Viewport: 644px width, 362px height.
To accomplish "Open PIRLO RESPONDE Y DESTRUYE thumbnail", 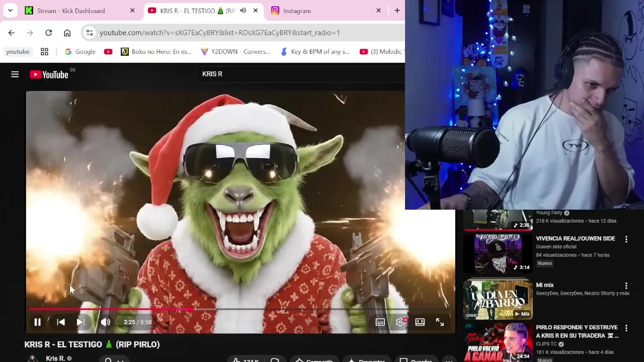I will [498, 343].
